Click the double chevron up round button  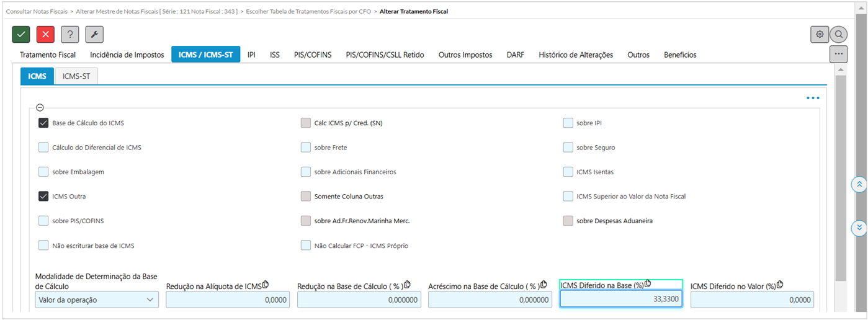(x=859, y=184)
